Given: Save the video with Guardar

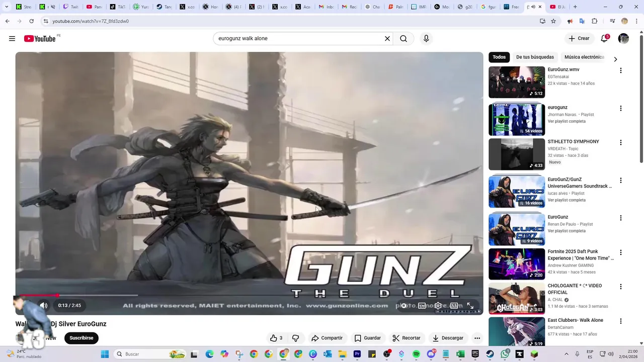Looking at the screenshot, I should [x=367, y=338].
